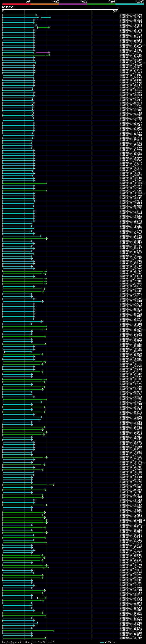This screenshot has width=146, height=644.
Task: Select the UniRef100_C5X2B4 label
Action: (x=131, y=301)
